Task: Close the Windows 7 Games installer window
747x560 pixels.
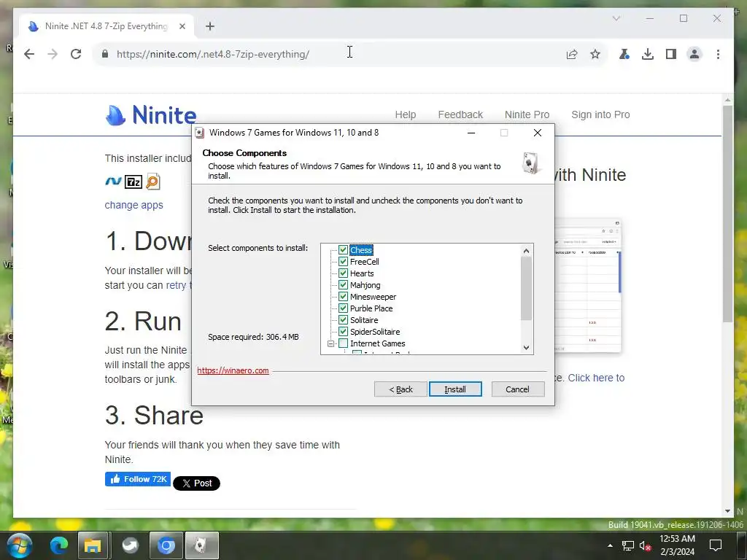Action: [538, 133]
